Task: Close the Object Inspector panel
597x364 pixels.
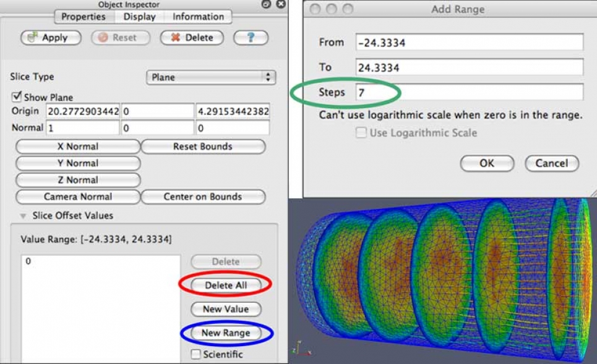Action: pos(280,4)
